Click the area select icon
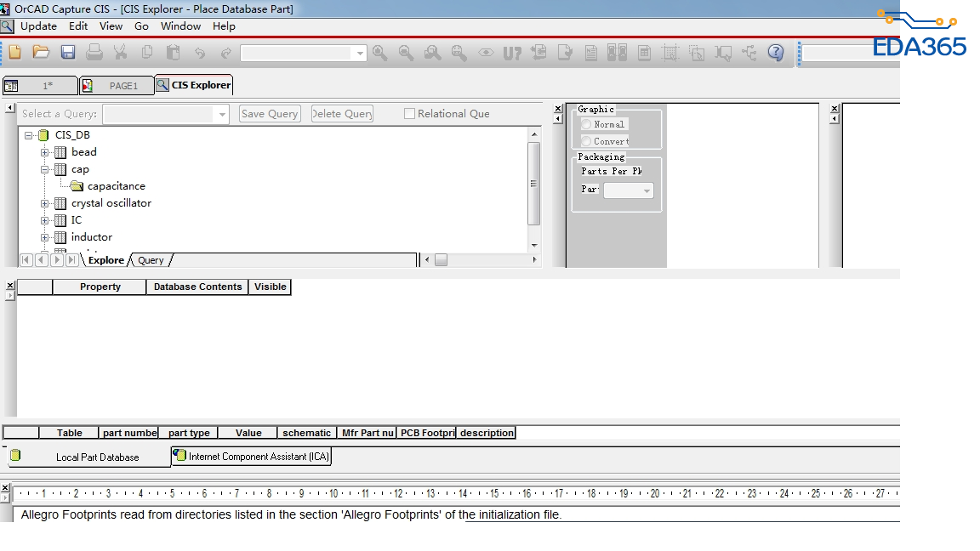This screenshot has height=551, width=980. [x=697, y=53]
